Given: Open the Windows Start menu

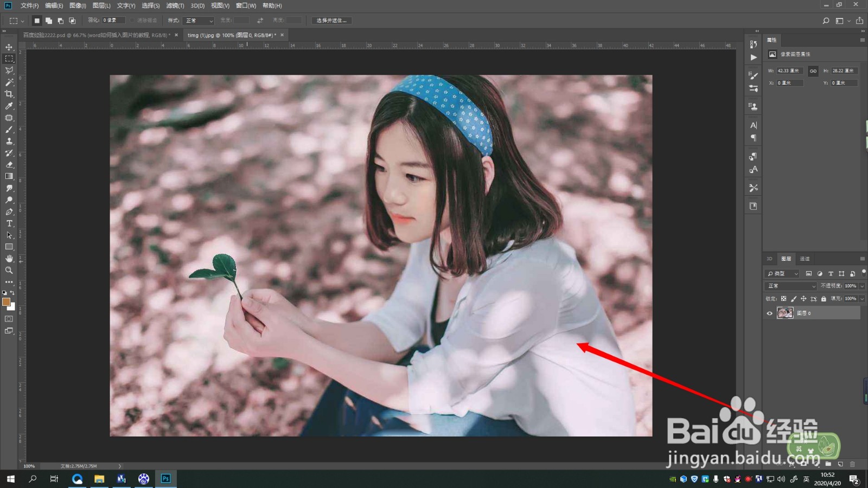Looking at the screenshot, I should click(x=11, y=479).
